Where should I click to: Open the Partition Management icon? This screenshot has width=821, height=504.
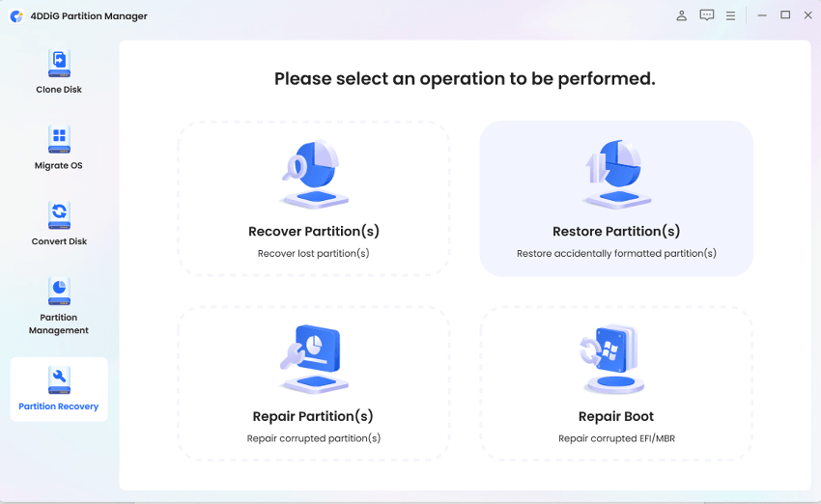coord(59,291)
